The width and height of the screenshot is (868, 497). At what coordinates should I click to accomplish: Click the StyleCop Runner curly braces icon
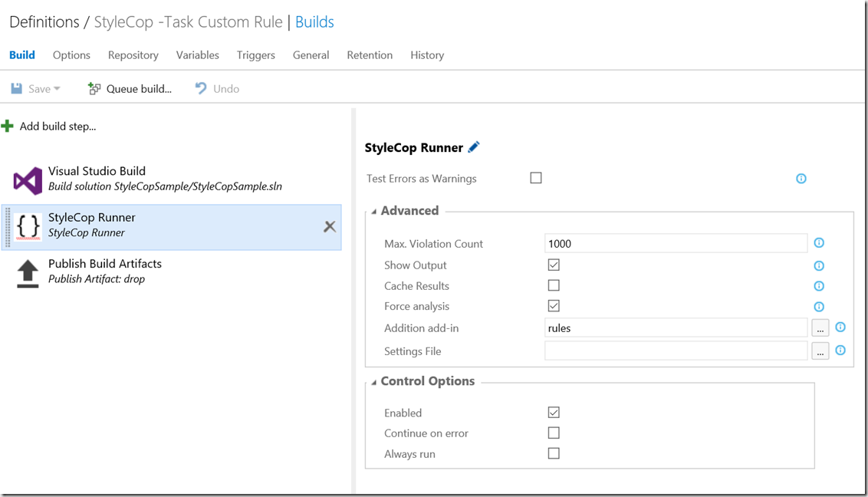(x=28, y=226)
